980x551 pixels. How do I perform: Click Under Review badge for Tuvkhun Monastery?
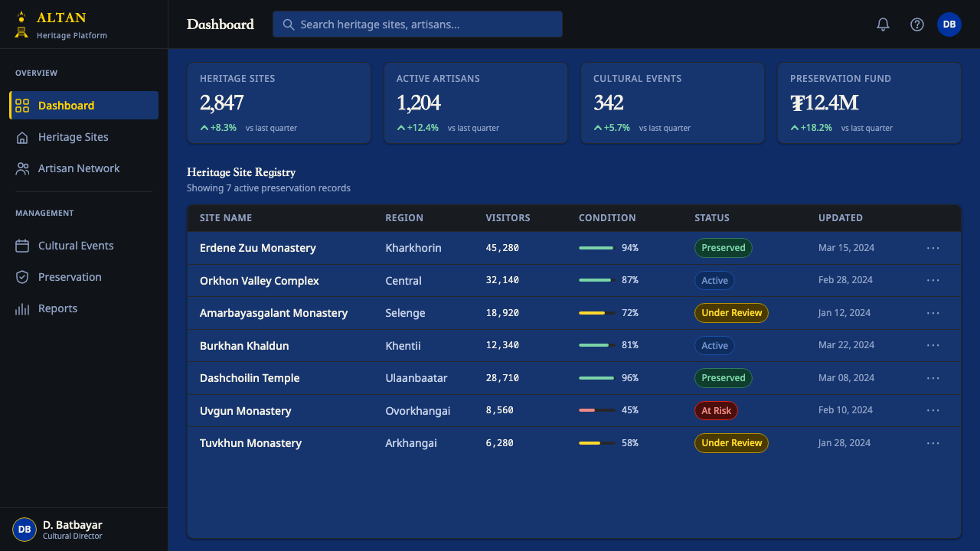[731, 443]
